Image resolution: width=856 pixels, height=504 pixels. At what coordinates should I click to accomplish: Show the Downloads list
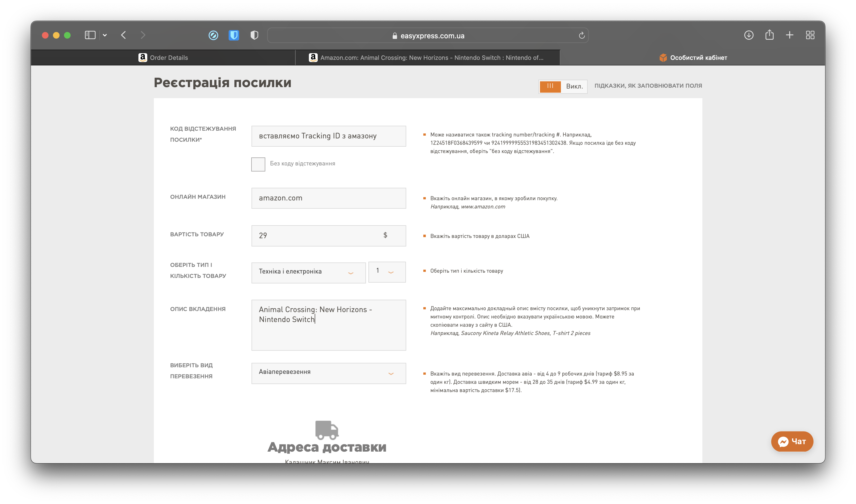(749, 35)
